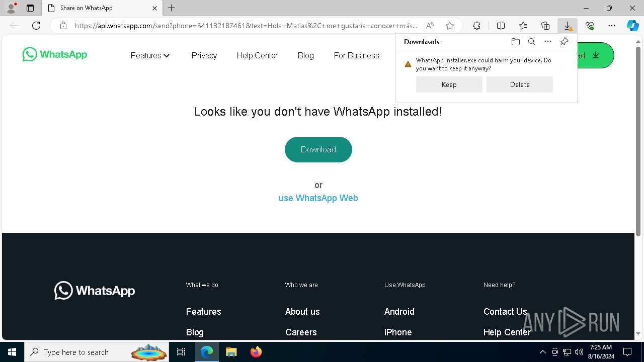Click the Downloads toolbar icon
The image size is (644, 362).
click(568, 26)
